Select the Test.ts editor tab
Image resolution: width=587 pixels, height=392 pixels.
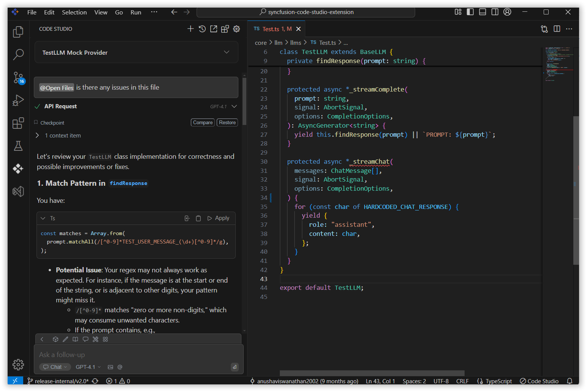point(276,29)
